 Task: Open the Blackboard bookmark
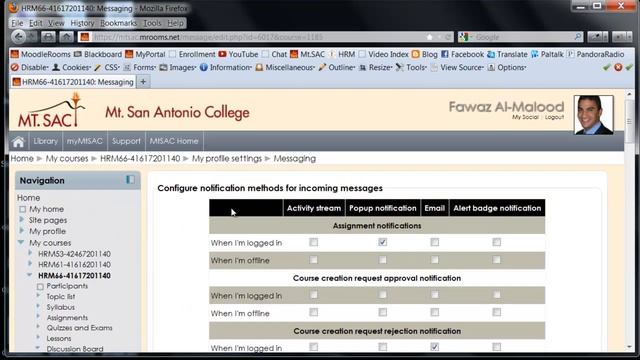[x=98, y=54]
